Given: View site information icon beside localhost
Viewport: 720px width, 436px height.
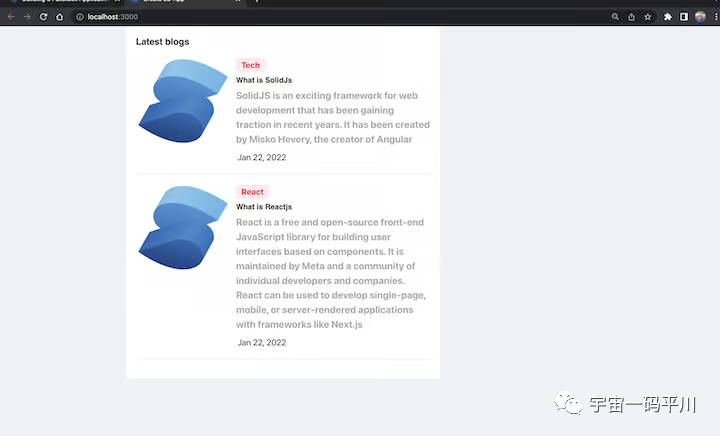Looking at the screenshot, I should point(80,17).
